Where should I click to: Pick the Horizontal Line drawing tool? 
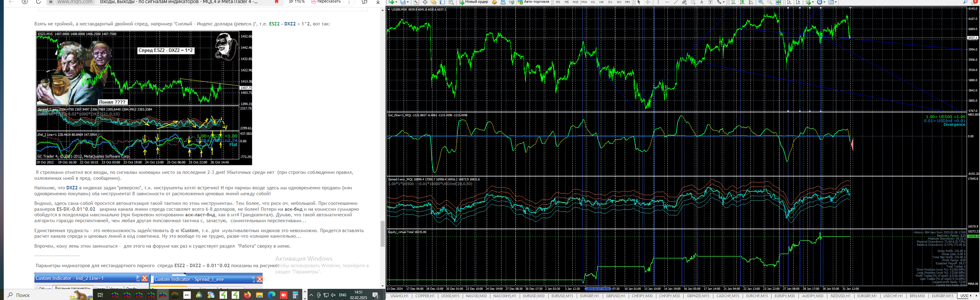tap(667, 2)
